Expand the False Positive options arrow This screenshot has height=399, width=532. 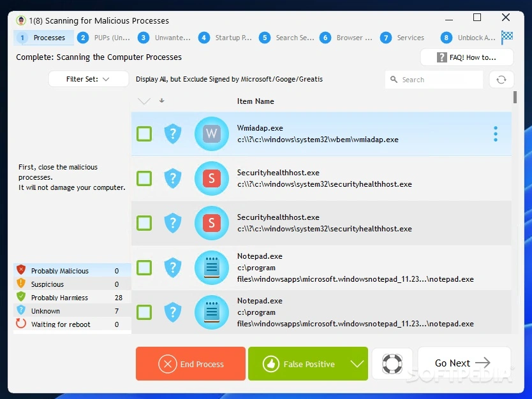(x=357, y=364)
